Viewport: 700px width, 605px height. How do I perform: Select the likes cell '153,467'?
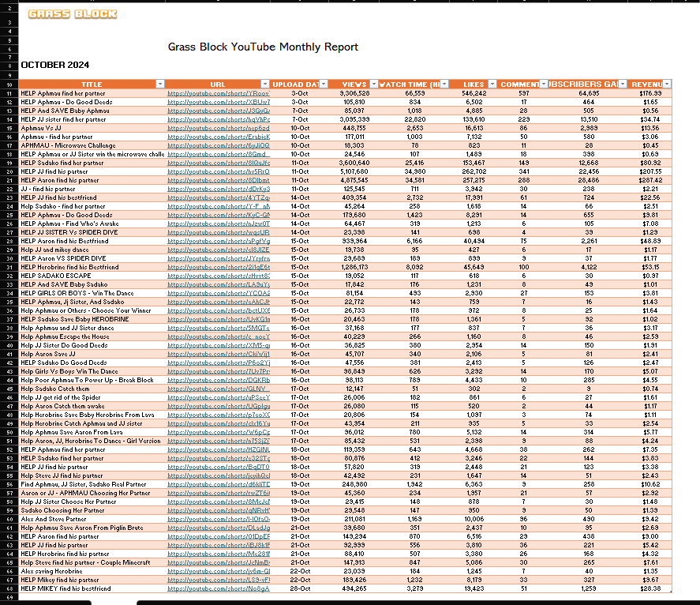click(474, 163)
